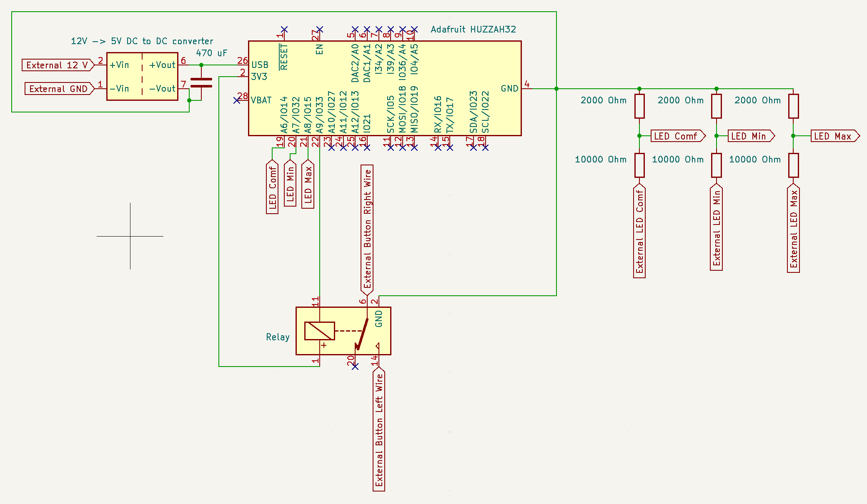This screenshot has height=504, width=867.
Task: Select the VBAT pin label
Action: [x=261, y=100]
